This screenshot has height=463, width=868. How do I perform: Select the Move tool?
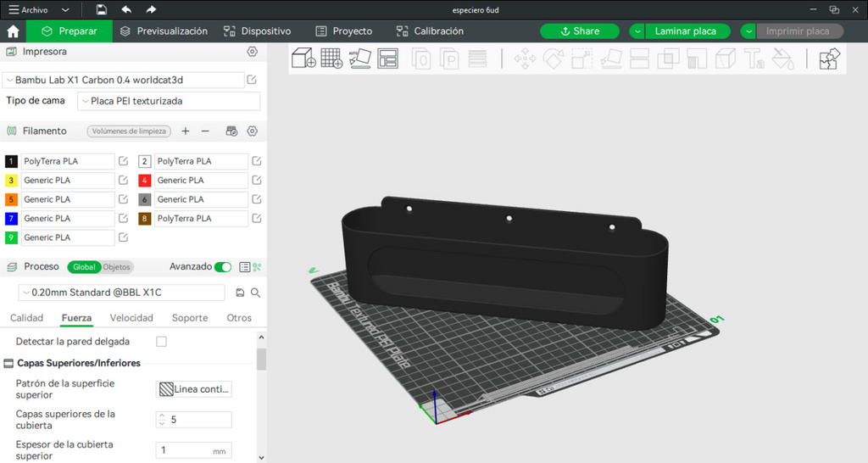524,59
